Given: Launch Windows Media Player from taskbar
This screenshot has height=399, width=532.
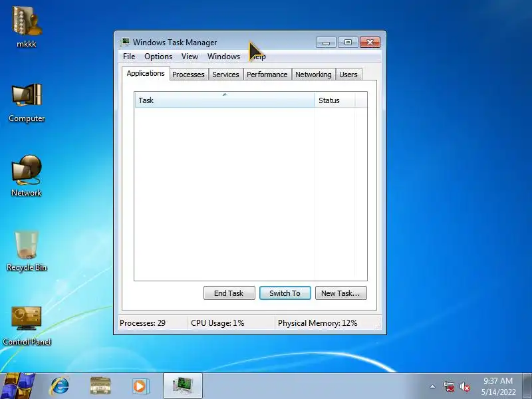Looking at the screenshot, I should [x=140, y=386].
